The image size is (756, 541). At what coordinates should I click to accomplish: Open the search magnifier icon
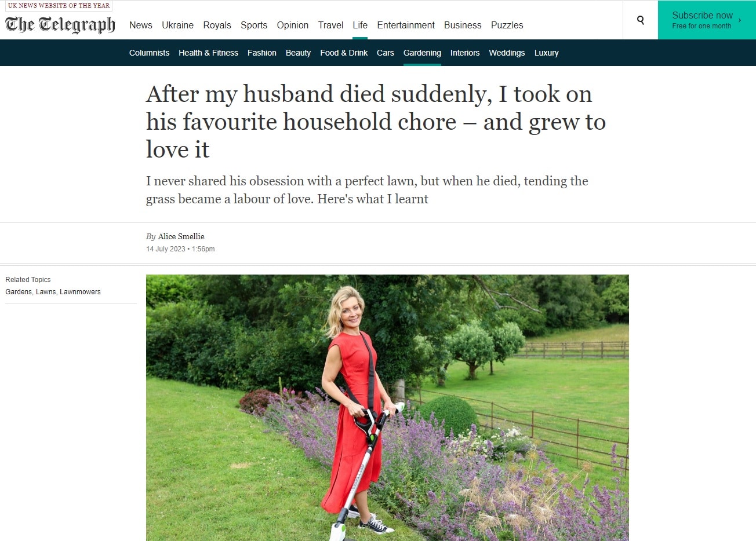641,20
